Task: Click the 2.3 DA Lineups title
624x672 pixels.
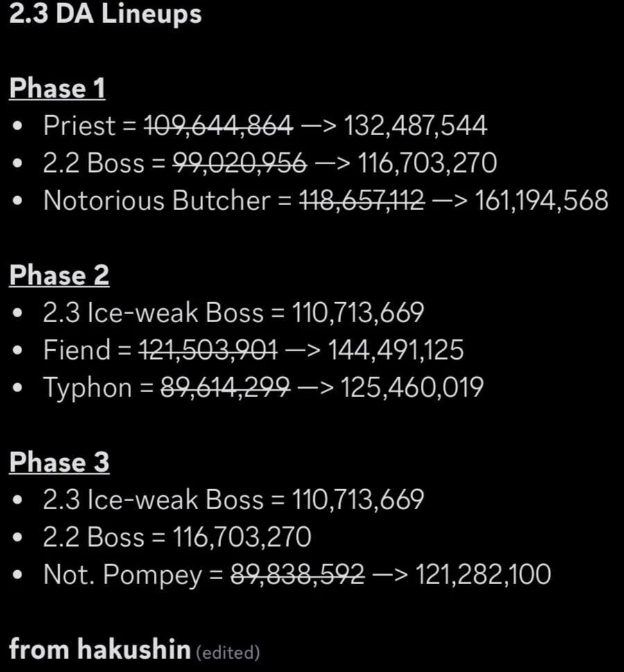Action: (105, 14)
